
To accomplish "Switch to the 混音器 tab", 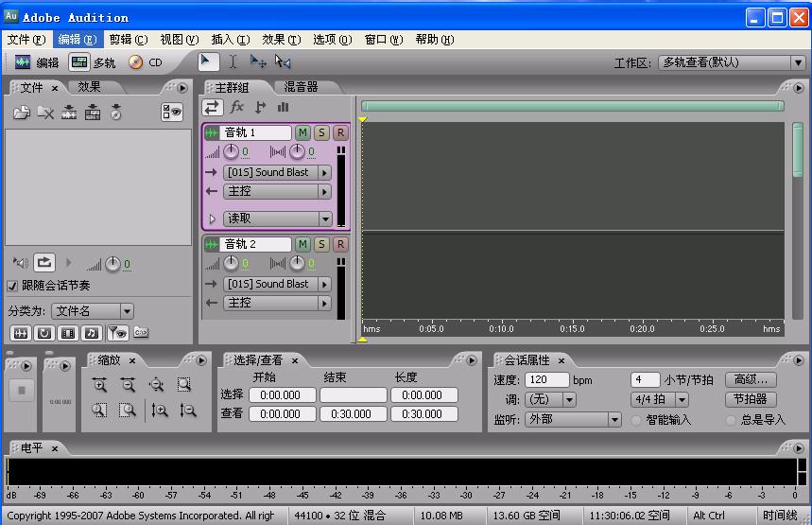I will pyautogui.click(x=301, y=87).
